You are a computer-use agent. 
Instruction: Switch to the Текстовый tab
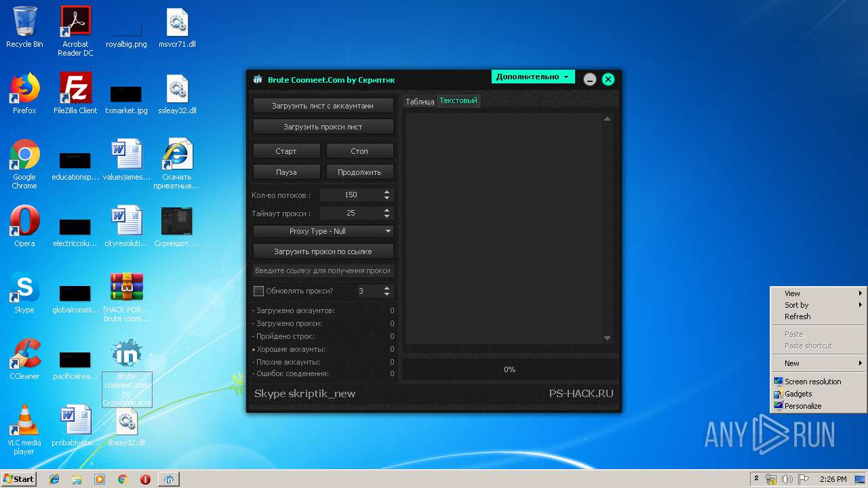click(458, 100)
